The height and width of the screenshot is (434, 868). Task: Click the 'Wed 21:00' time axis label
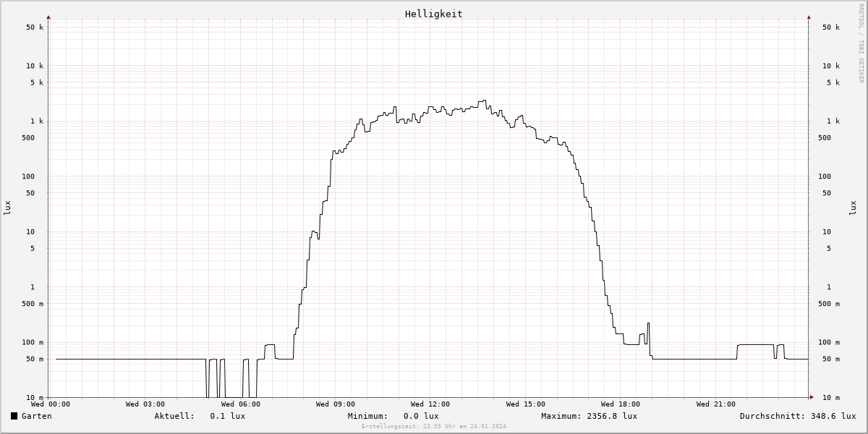click(x=716, y=404)
